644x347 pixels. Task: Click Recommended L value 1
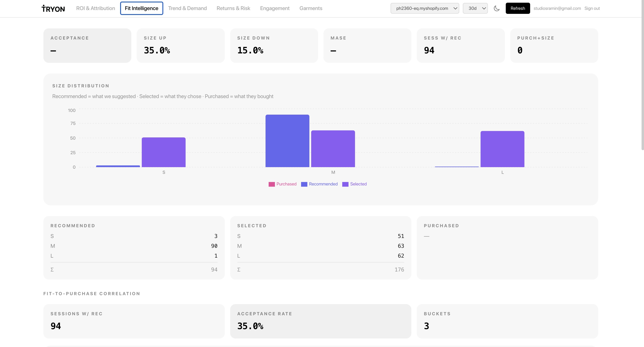pyautogui.click(x=216, y=256)
